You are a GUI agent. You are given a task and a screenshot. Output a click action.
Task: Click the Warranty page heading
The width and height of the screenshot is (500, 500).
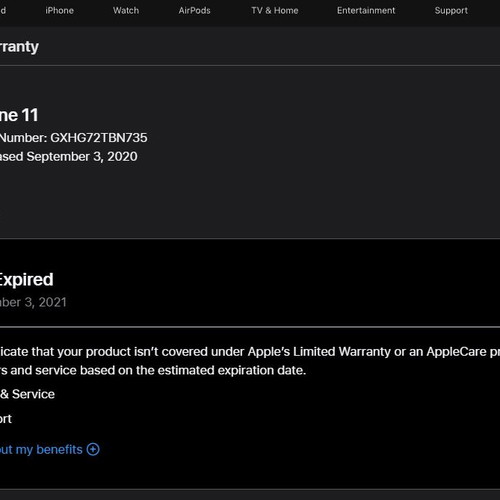[19, 47]
